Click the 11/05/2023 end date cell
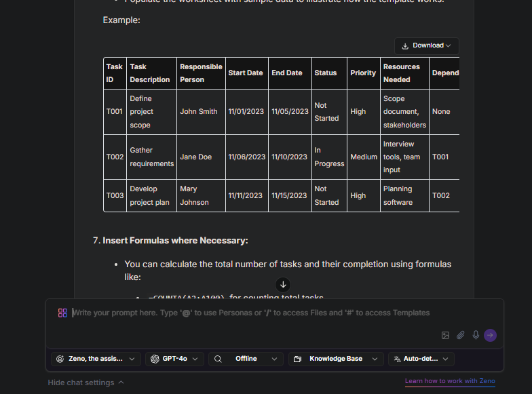The height and width of the screenshot is (394, 532). tap(290, 111)
